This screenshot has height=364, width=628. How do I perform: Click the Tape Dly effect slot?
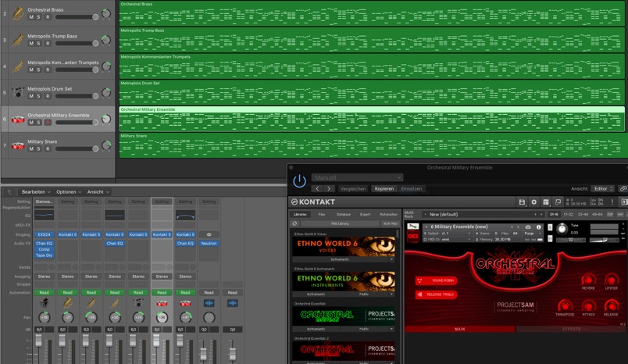[44, 255]
